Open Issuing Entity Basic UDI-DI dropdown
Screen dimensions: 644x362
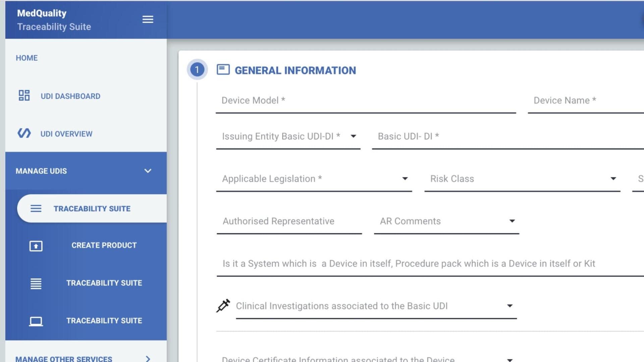click(353, 136)
